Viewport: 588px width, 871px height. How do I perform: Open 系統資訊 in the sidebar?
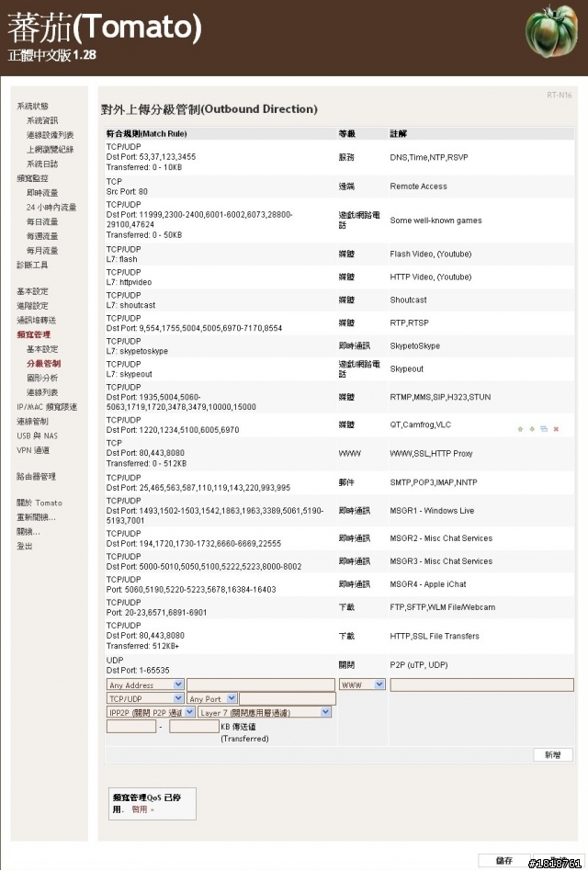click(x=42, y=120)
